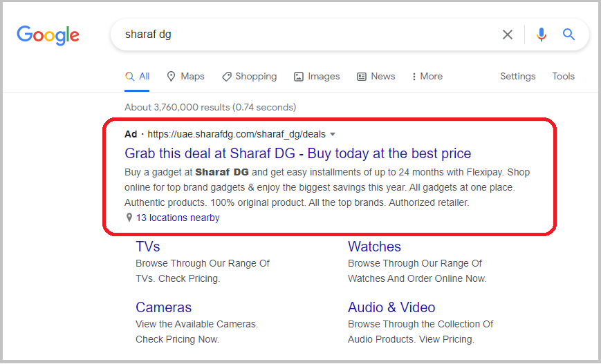Viewport: 601px width, 364px height.
Task: Clear the search box with the X icon
Action: pyautogui.click(x=508, y=35)
